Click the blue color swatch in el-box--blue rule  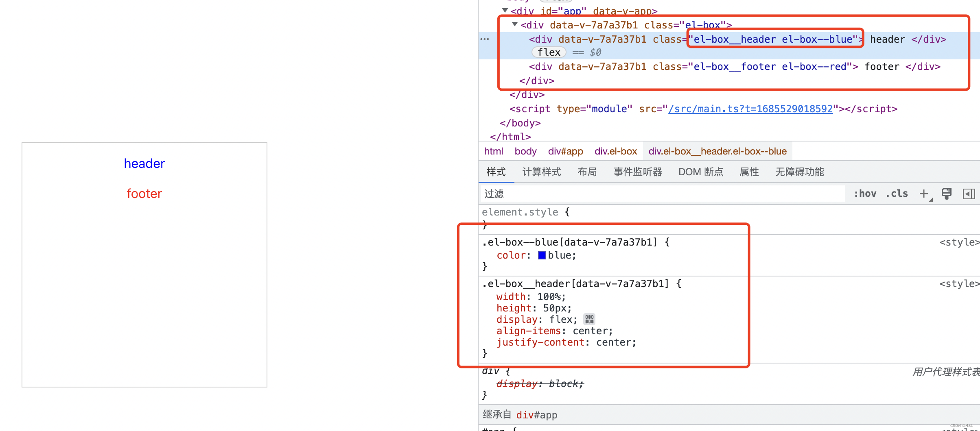tap(542, 255)
